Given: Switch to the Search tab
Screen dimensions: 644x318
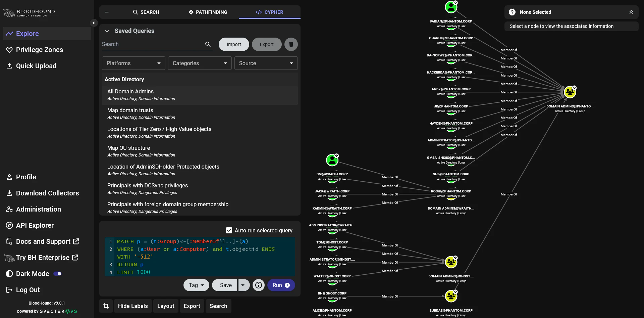Looking at the screenshot, I should pyautogui.click(x=146, y=12).
